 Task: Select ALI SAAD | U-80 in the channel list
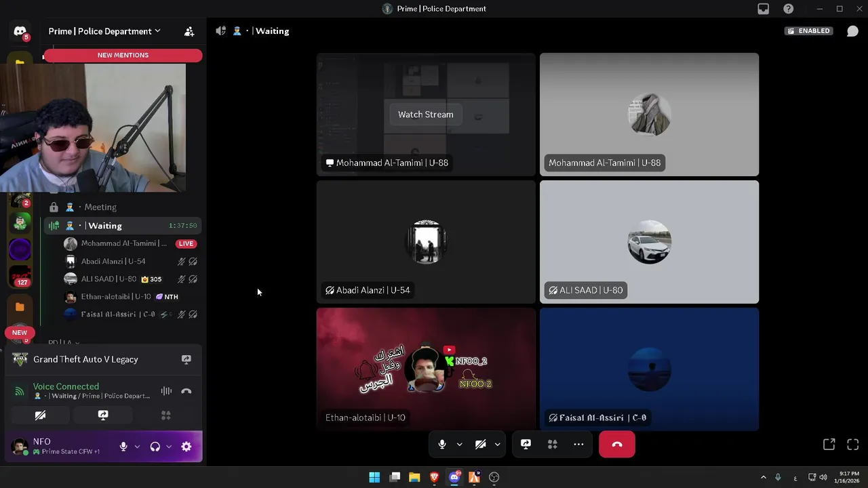[130, 279]
